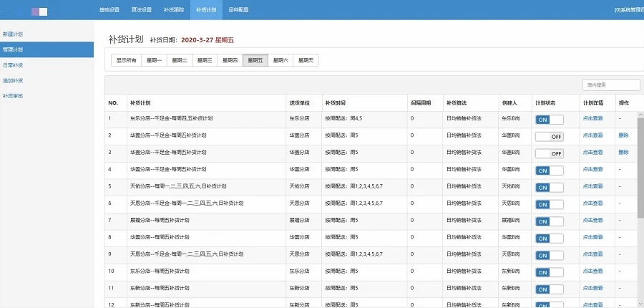Go to the 品种配置 tab
The height and width of the screenshot is (308, 644).
pyautogui.click(x=238, y=10)
